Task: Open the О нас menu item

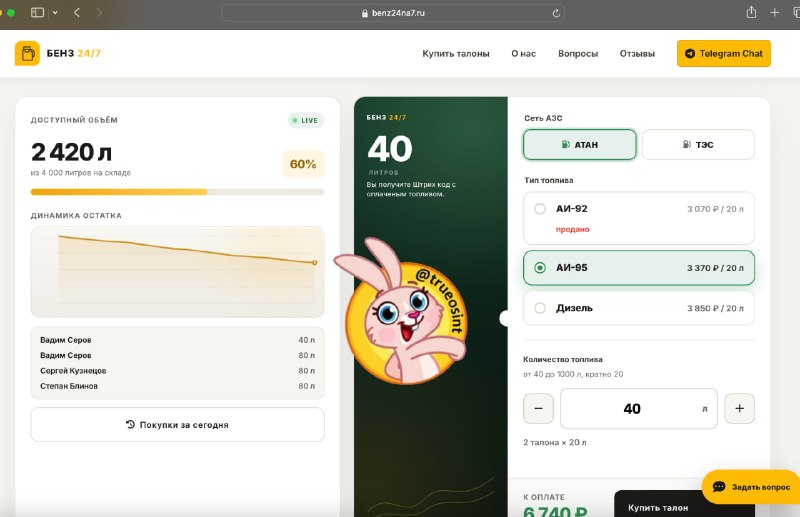Action: point(523,54)
